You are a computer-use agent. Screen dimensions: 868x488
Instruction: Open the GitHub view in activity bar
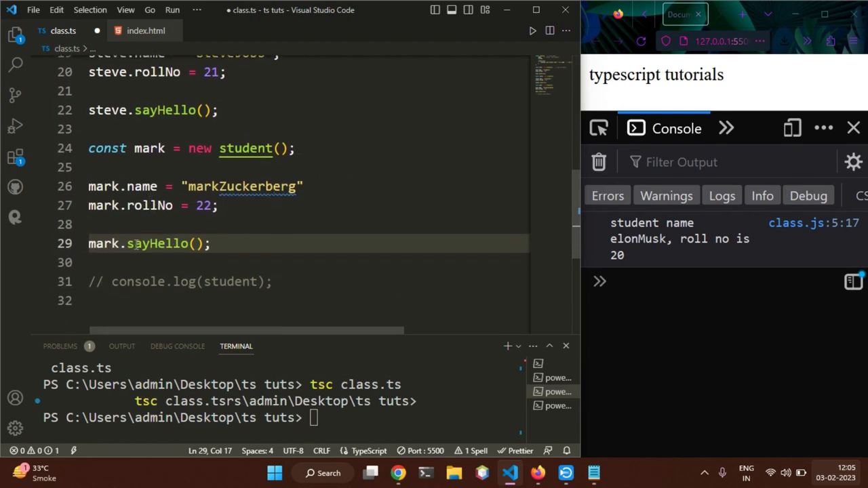[16, 187]
